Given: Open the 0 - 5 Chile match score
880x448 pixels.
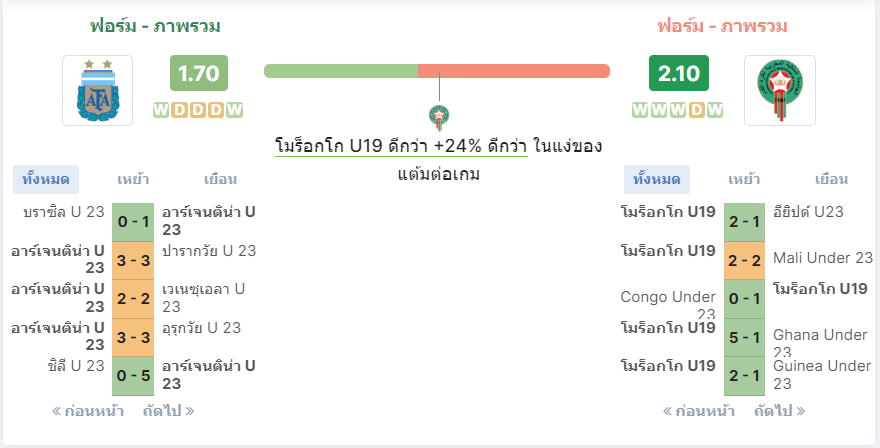Looking at the screenshot, I should 134,375.
